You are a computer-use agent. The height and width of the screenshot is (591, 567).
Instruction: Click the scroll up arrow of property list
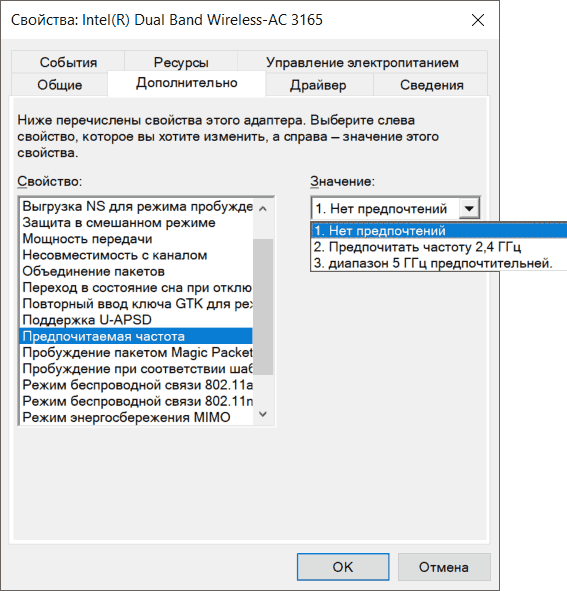pyautogui.click(x=263, y=208)
